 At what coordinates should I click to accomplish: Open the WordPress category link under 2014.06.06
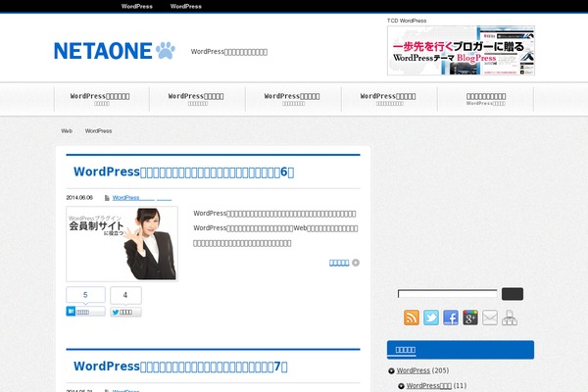pos(142,198)
